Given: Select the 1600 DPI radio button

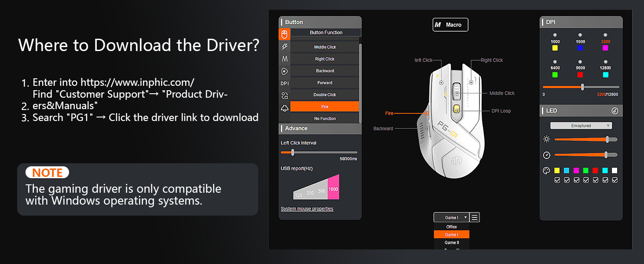Looking at the screenshot, I should tap(580, 35).
